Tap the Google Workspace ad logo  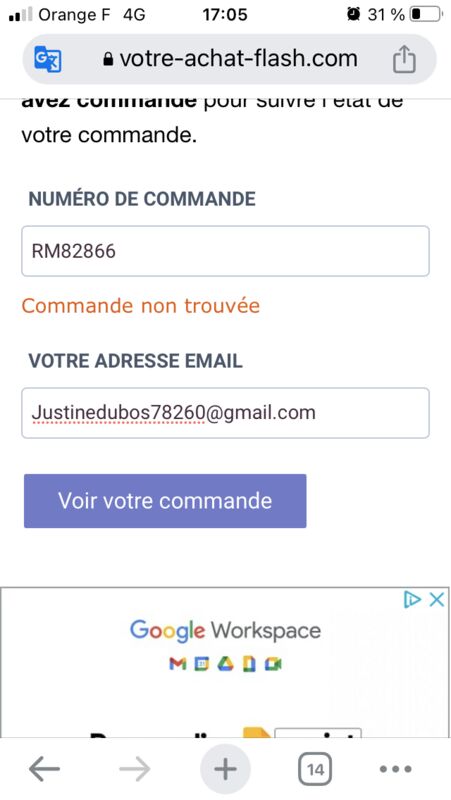pos(225,631)
